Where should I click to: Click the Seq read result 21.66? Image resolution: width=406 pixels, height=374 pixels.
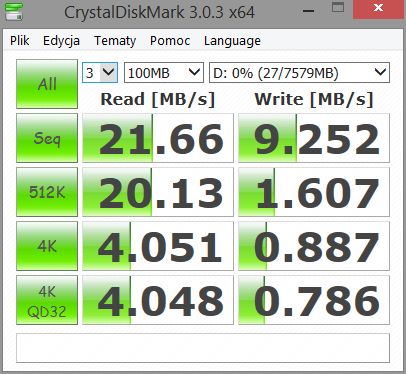click(158, 138)
